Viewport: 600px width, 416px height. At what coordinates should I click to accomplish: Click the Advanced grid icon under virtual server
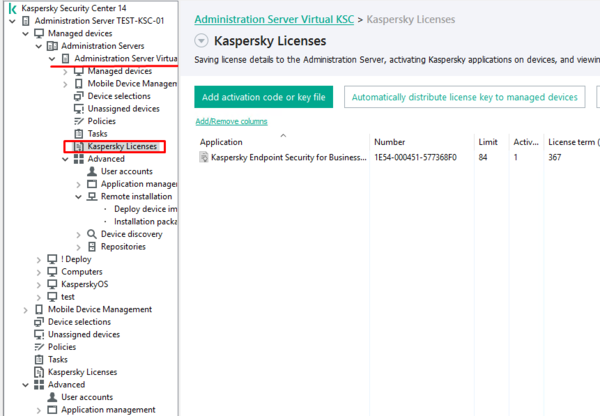78,159
